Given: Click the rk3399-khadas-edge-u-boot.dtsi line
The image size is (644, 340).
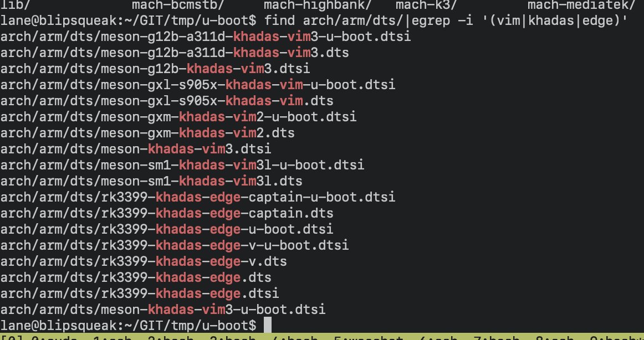Looking at the screenshot, I should pyautogui.click(x=167, y=229).
